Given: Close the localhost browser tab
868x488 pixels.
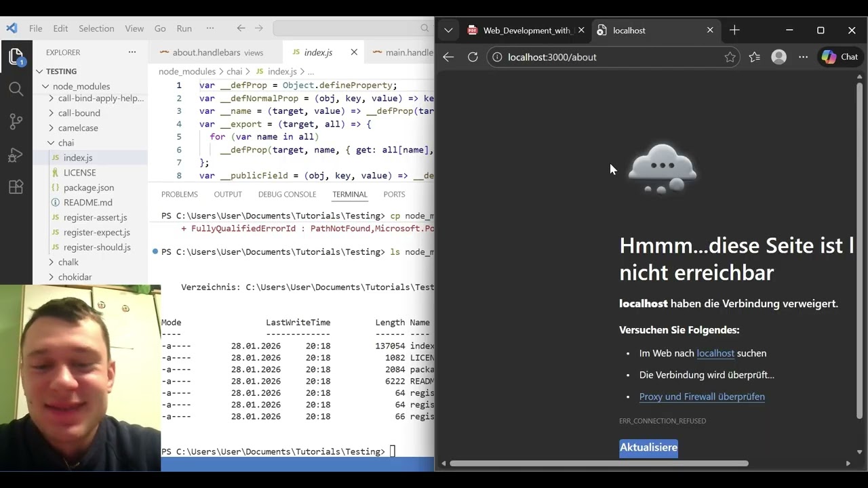Looking at the screenshot, I should (x=710, y=30).
